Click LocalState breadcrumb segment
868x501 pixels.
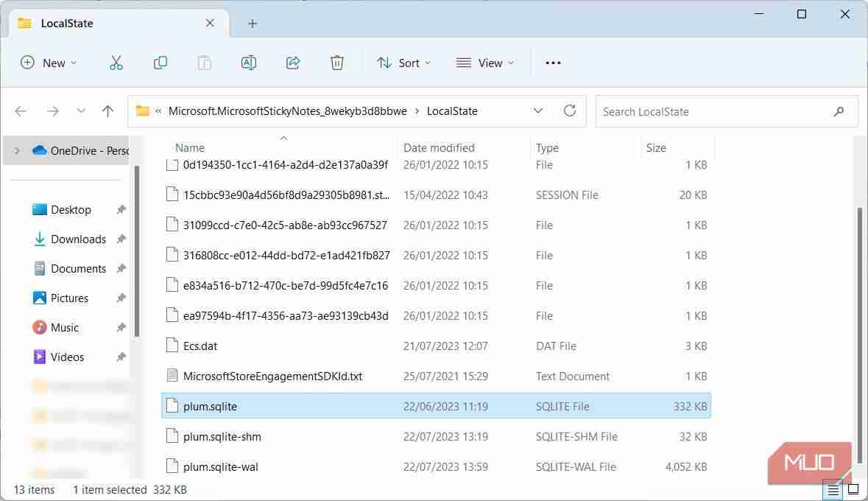pyautogui.click(x=452, y=111)
